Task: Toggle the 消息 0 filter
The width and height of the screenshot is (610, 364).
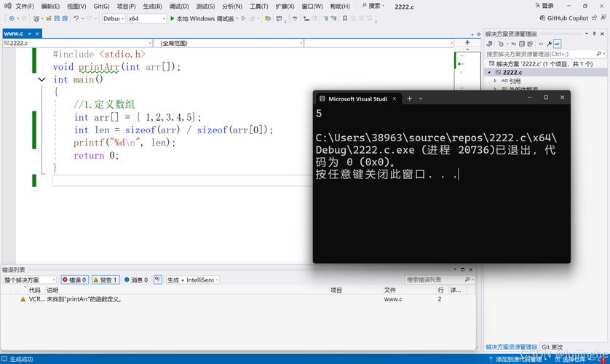Action: (x=136, y=280)
